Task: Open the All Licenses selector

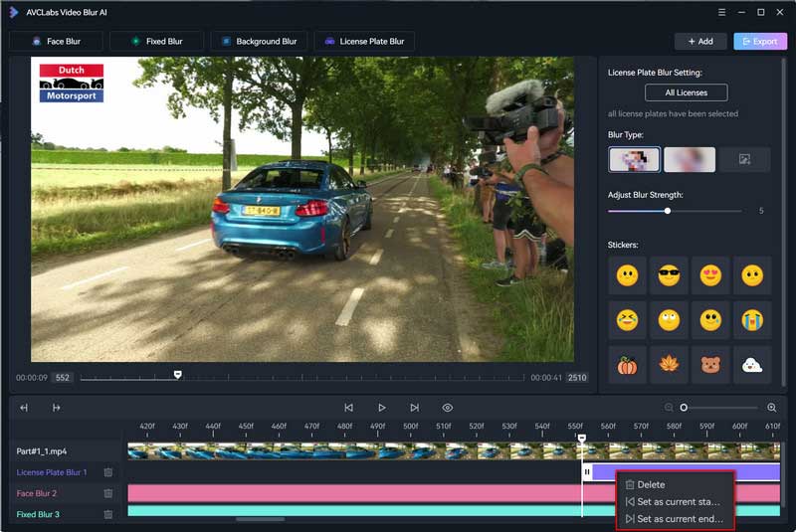Action: point(686,92)
